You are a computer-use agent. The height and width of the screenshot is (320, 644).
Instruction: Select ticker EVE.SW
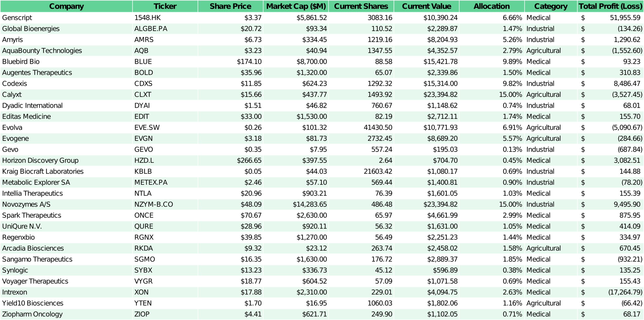pos(165,128)
